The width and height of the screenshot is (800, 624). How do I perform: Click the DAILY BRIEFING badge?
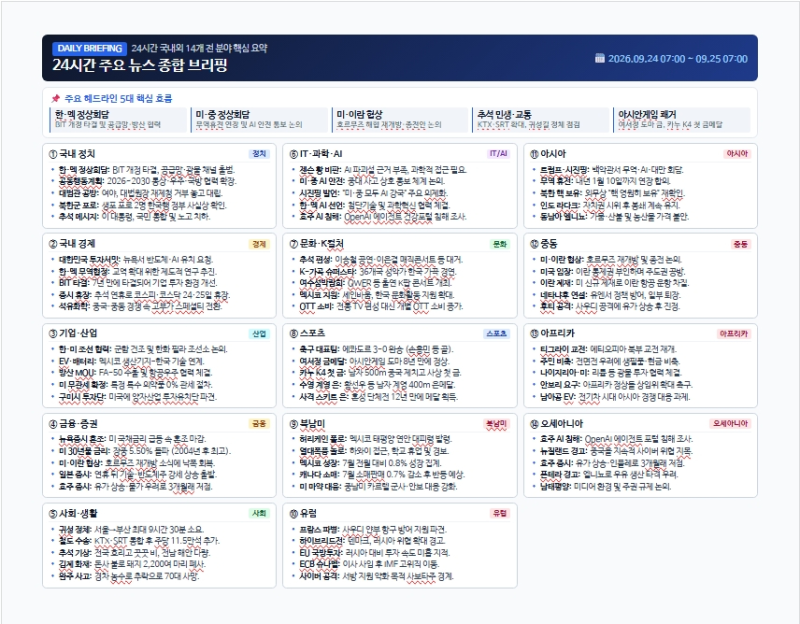pyautogui.click(x=89, y=48)
